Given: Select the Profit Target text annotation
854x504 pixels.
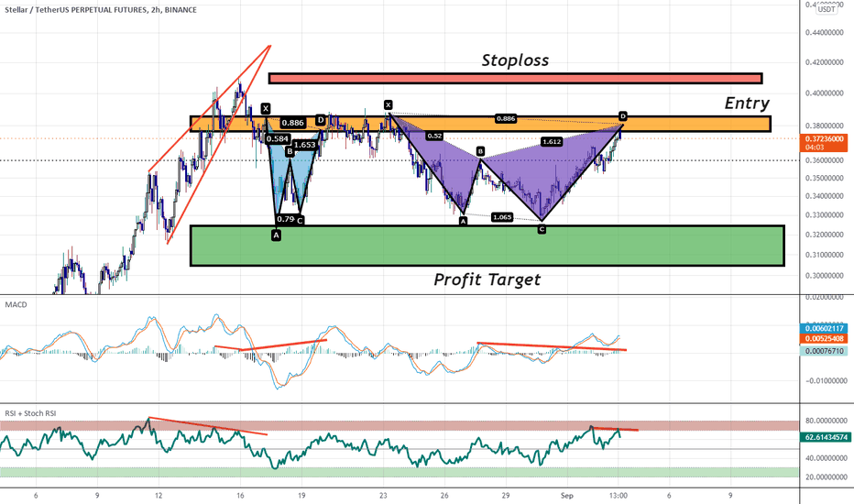Looking at the screenshot, I should 487,279.
